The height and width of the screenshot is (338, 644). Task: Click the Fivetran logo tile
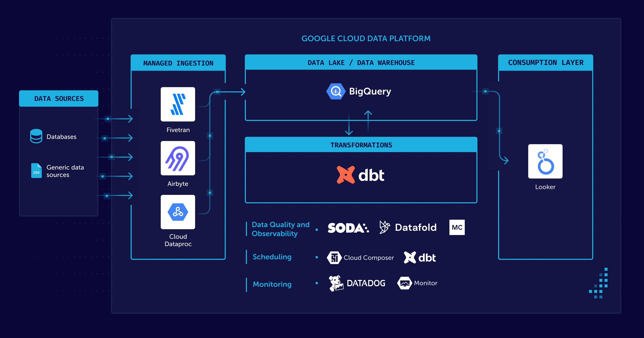[178, 104]
